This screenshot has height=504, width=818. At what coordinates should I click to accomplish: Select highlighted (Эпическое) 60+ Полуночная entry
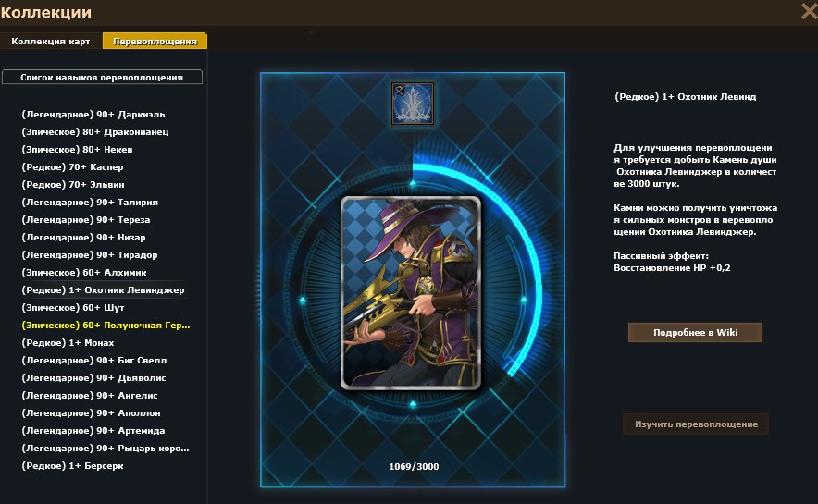pos(105,326)
